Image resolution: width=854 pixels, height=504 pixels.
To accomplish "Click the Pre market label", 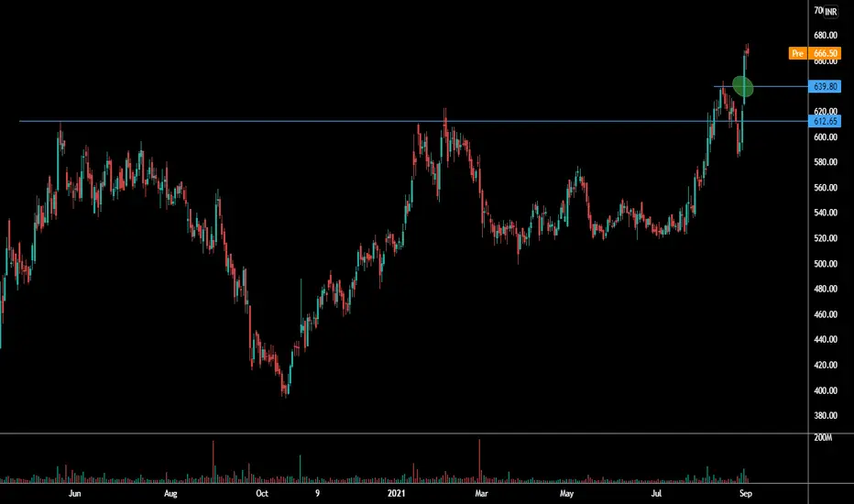I will click(x=797, y=53).
